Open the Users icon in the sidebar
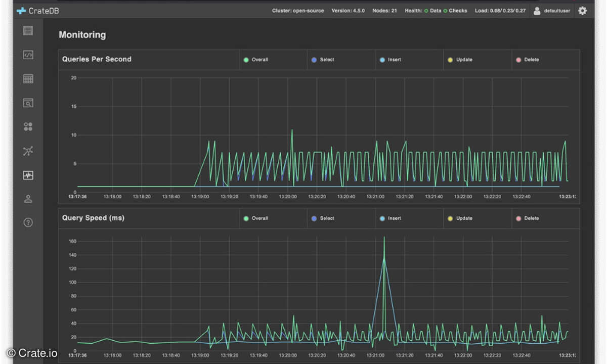This screenshot has width=607, height=364. point(28,199)
